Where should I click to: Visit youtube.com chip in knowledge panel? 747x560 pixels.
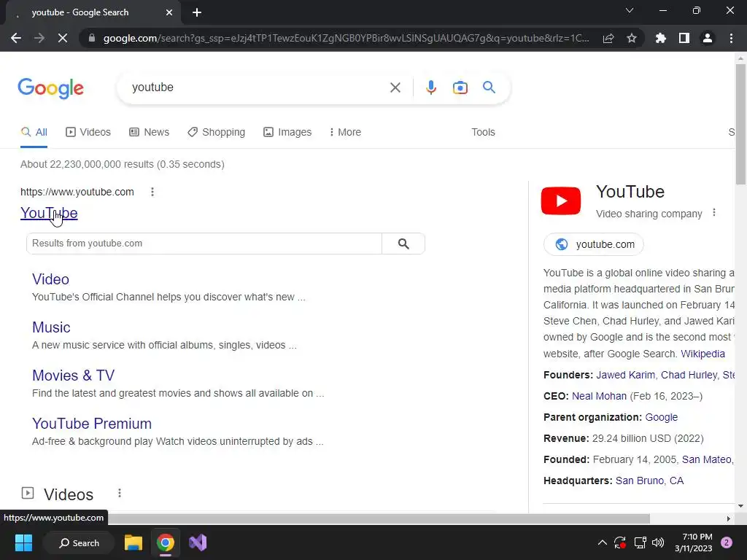tap(594, 244)
